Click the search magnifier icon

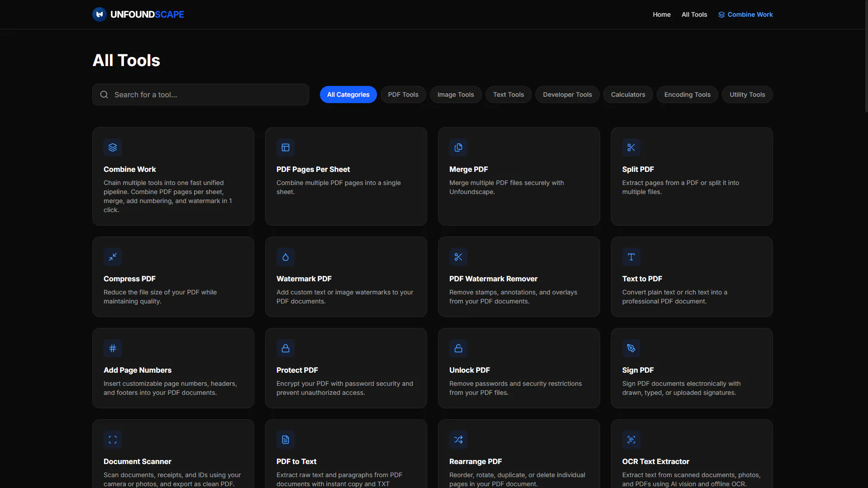[x=104, y=95]
